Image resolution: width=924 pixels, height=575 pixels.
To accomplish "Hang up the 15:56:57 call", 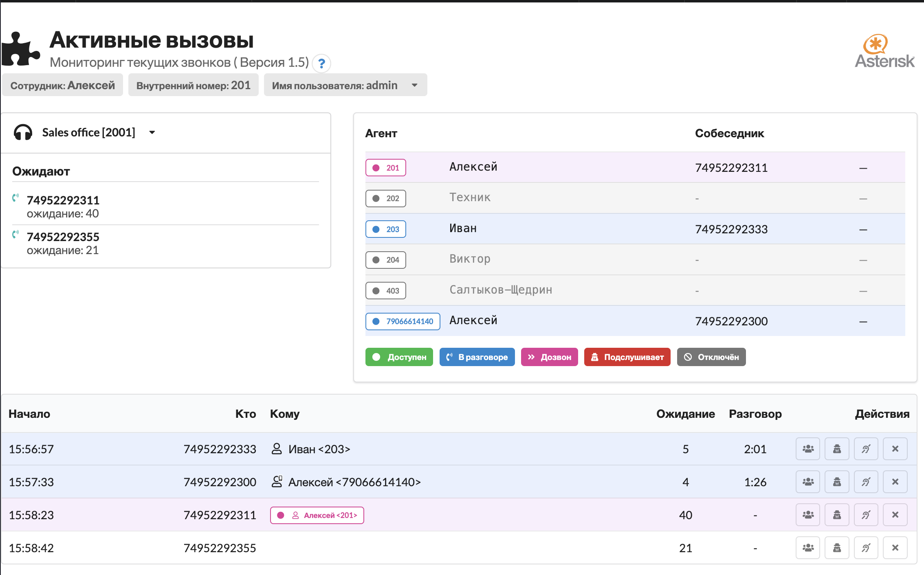I will 895,449.
